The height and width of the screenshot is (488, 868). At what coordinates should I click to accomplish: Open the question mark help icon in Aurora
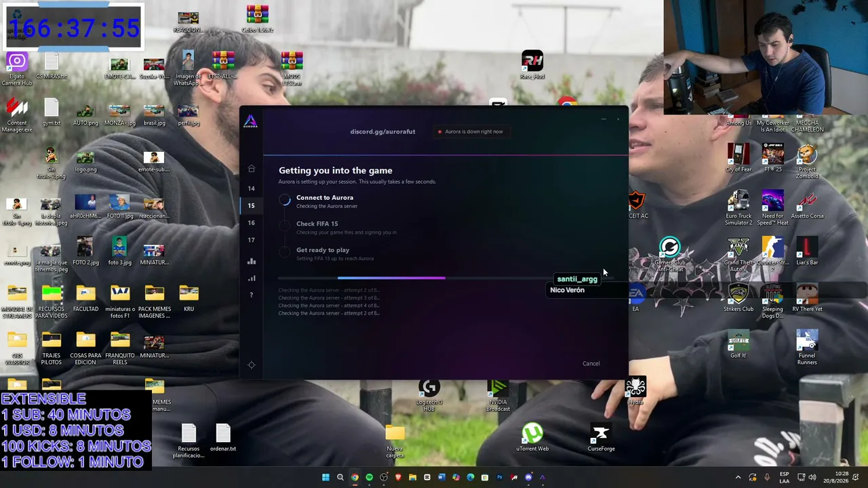tap(251, 295)
